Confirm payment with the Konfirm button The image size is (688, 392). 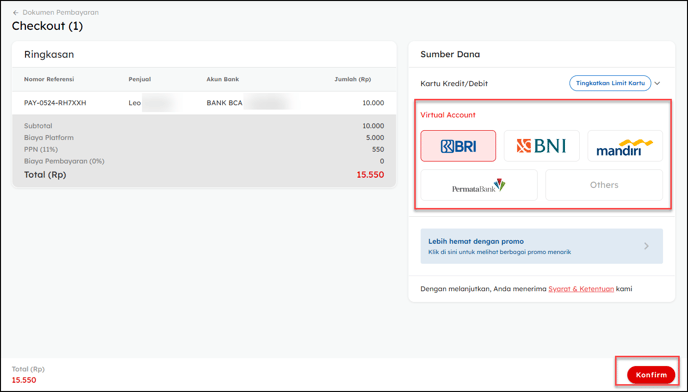(651, 375)
